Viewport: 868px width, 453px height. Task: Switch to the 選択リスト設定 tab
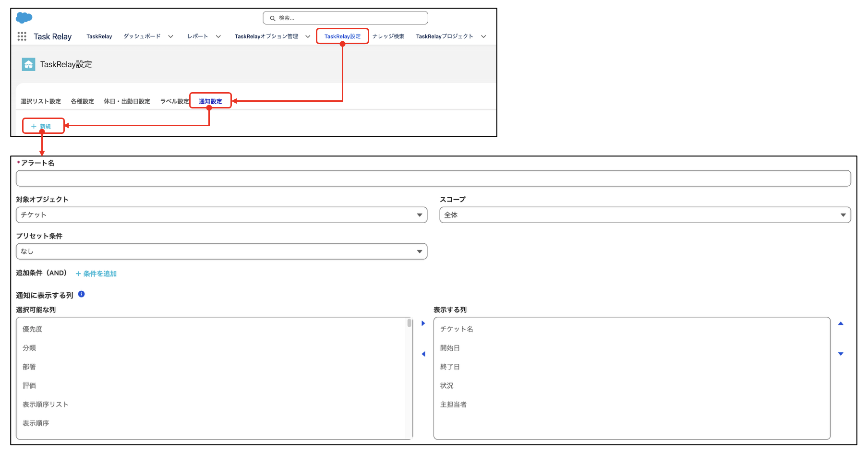click(41, 101)
